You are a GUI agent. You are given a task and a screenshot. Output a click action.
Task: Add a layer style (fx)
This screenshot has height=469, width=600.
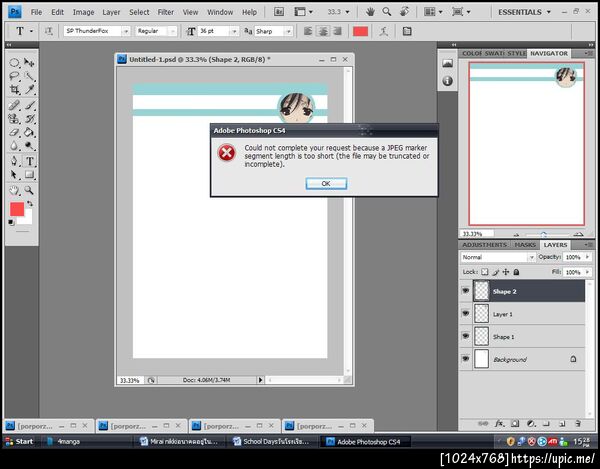499,423
